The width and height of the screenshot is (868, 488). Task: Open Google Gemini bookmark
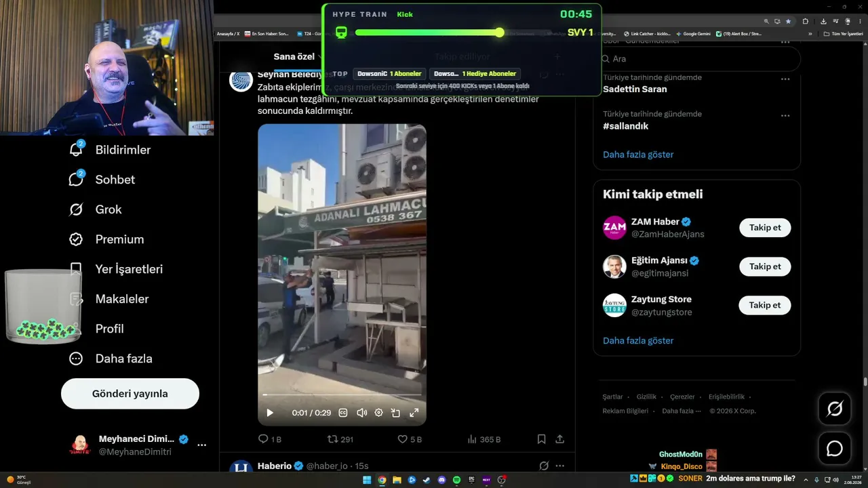(693, 33)
